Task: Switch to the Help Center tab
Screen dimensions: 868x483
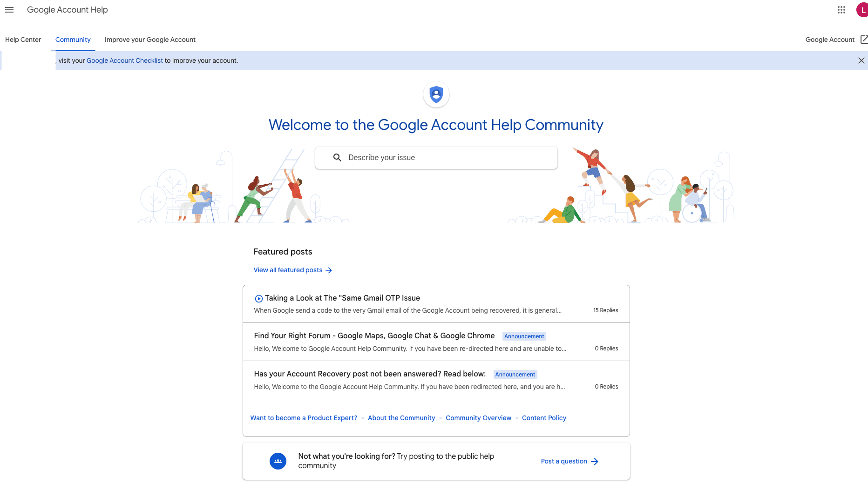Action: click(23, 40)
